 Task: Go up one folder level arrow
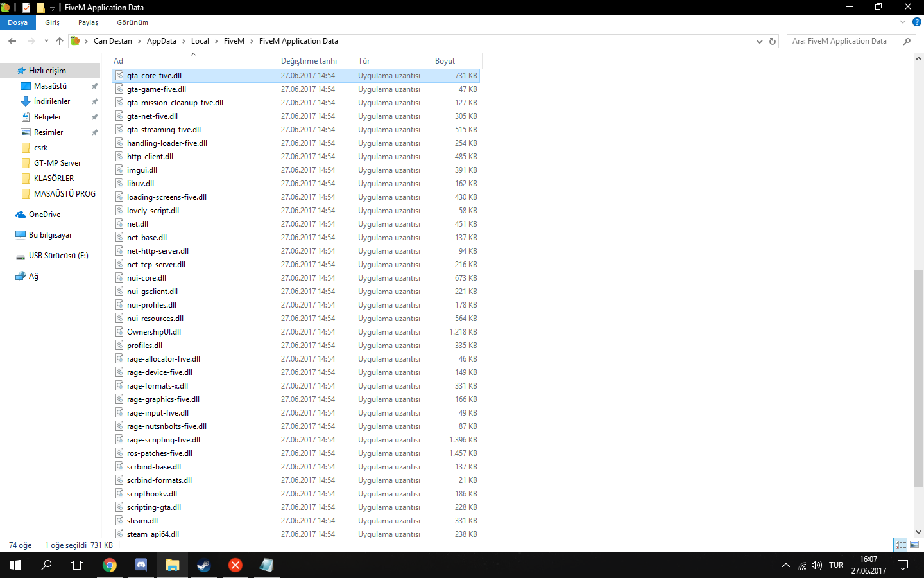(x=60, y=41)
